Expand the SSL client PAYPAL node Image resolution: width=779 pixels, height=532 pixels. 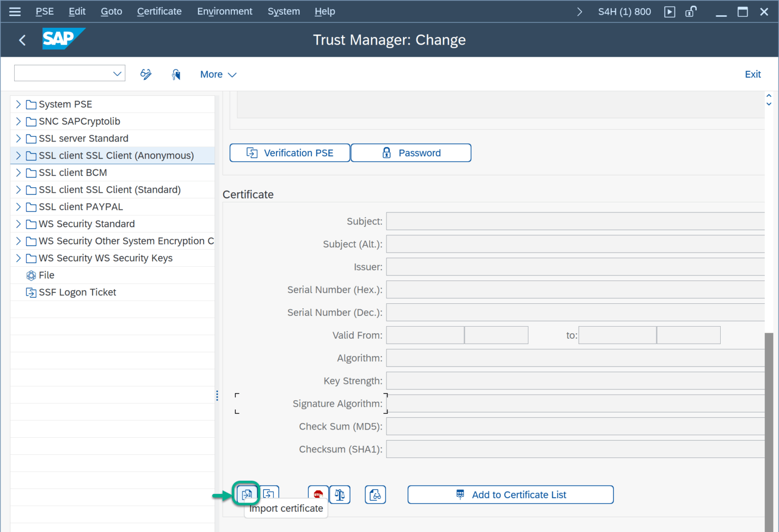tap(18, 207)
